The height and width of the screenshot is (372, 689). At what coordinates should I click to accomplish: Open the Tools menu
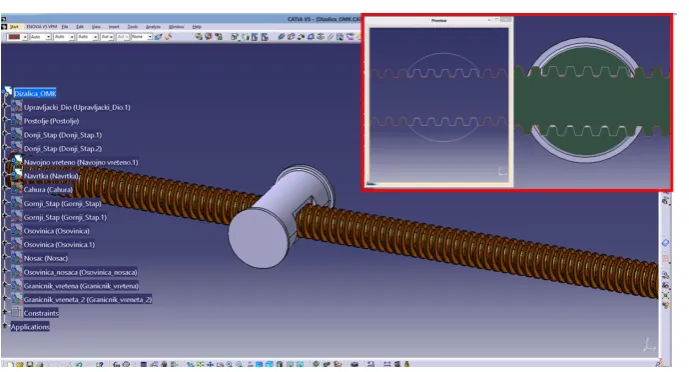132,27
